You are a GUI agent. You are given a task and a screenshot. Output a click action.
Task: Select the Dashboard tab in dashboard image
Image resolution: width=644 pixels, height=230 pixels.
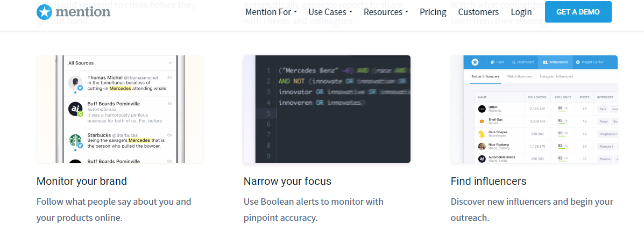pos(523,62)
